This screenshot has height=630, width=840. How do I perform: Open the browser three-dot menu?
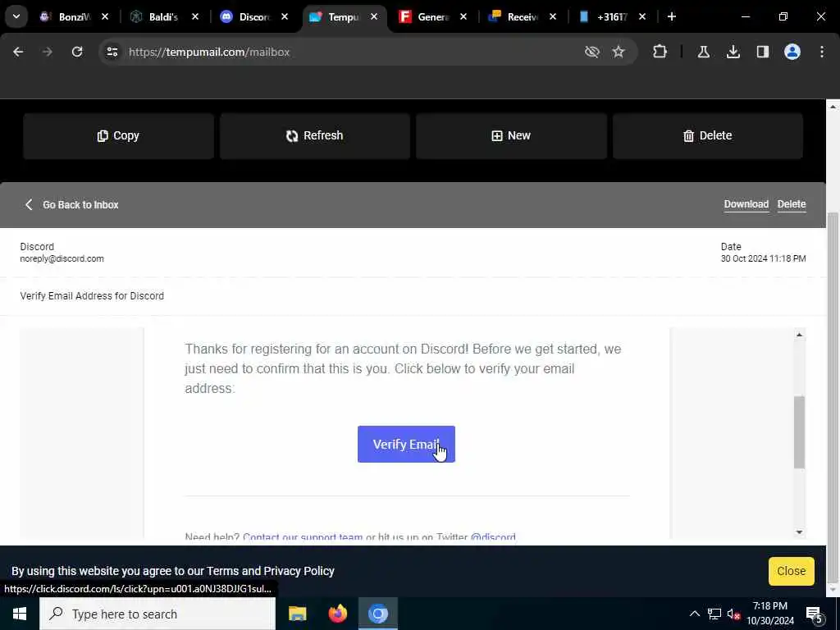(x=822, y=52)
